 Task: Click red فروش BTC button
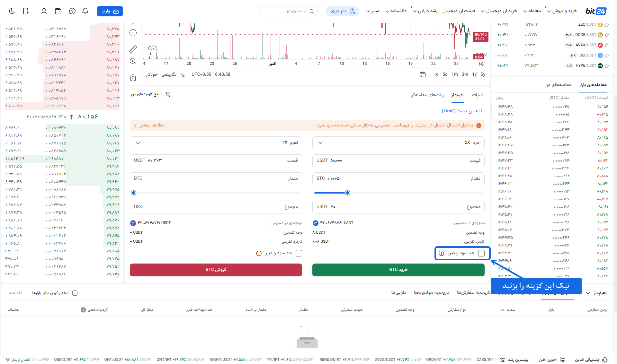point(216,270)
